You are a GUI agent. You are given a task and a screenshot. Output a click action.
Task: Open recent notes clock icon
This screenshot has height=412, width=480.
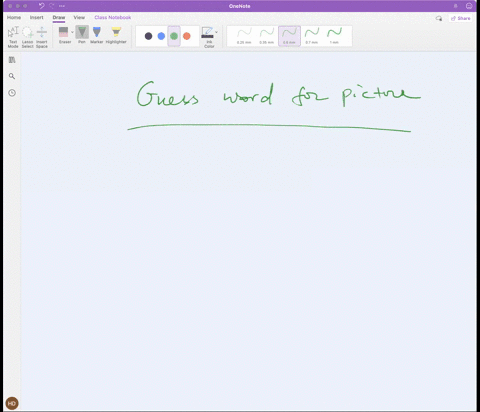12,93
